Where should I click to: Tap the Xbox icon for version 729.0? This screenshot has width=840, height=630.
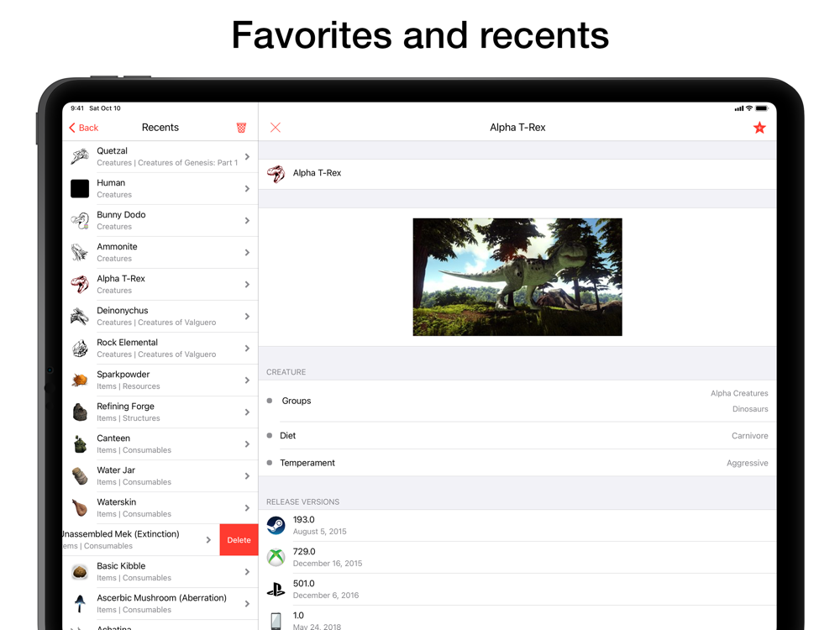276,557
